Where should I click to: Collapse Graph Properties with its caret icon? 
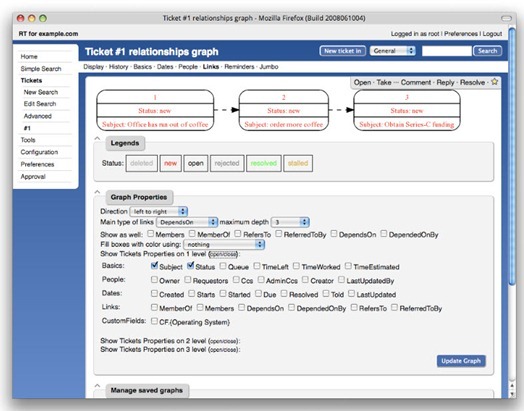point(97,192)
